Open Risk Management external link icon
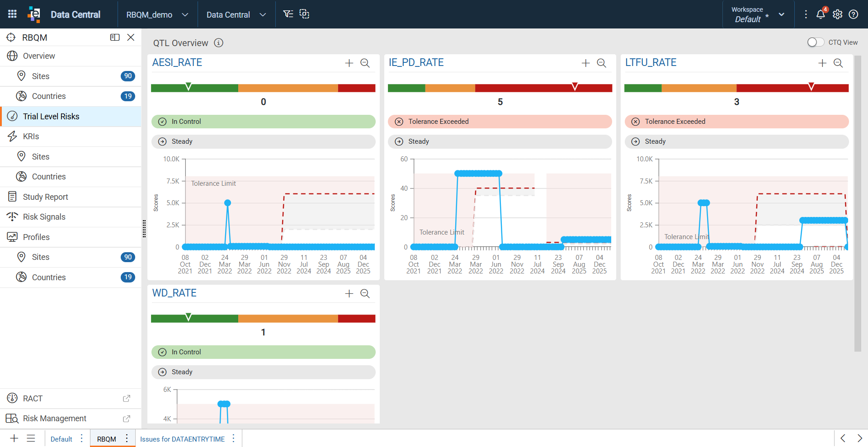The image size is (868, 447). 127,419
